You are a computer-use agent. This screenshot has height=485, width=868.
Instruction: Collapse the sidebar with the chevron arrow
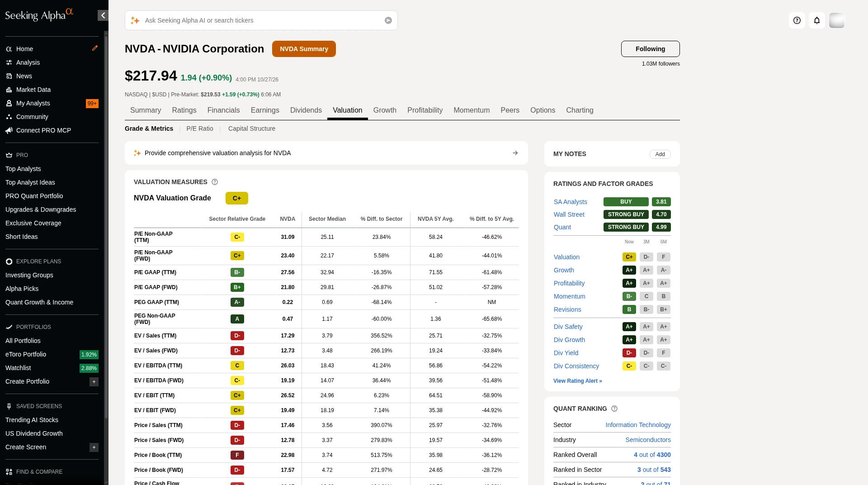point(103,15)
